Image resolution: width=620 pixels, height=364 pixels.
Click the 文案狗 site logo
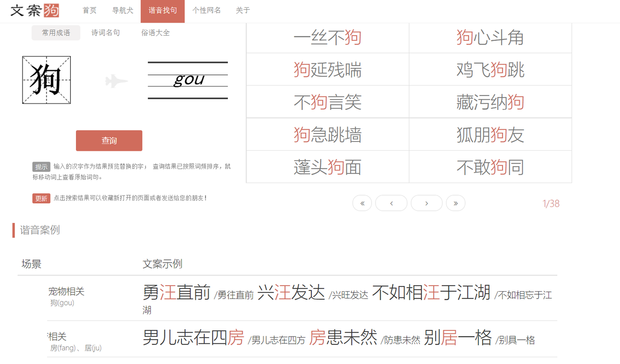coord(34,10)
